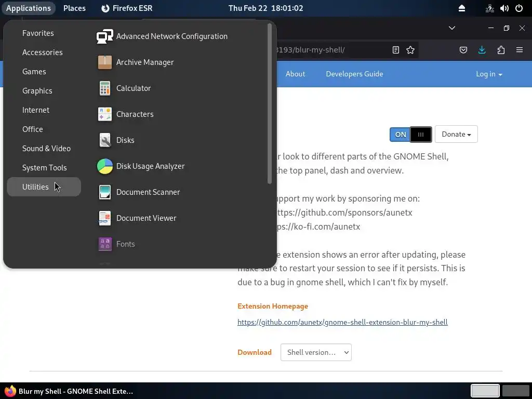The image size is (532, 399).
Task: Bookmark this page with star icon
Action: coord(410,50)
